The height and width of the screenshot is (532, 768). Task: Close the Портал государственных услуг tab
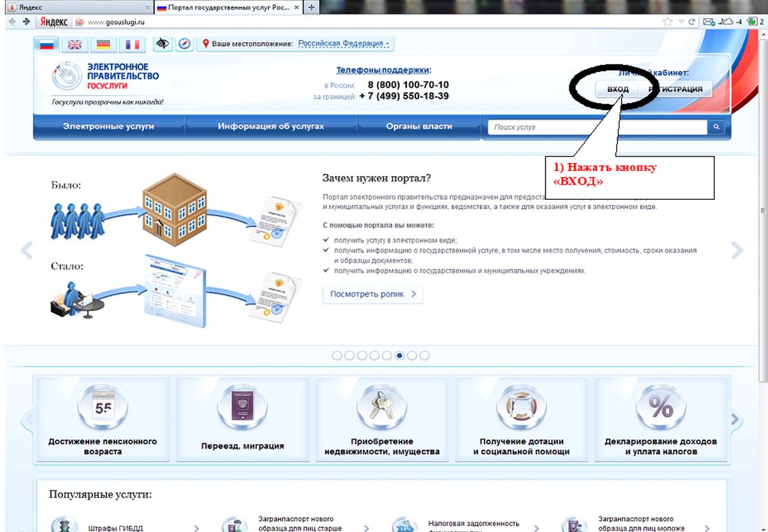click(296, 8)
